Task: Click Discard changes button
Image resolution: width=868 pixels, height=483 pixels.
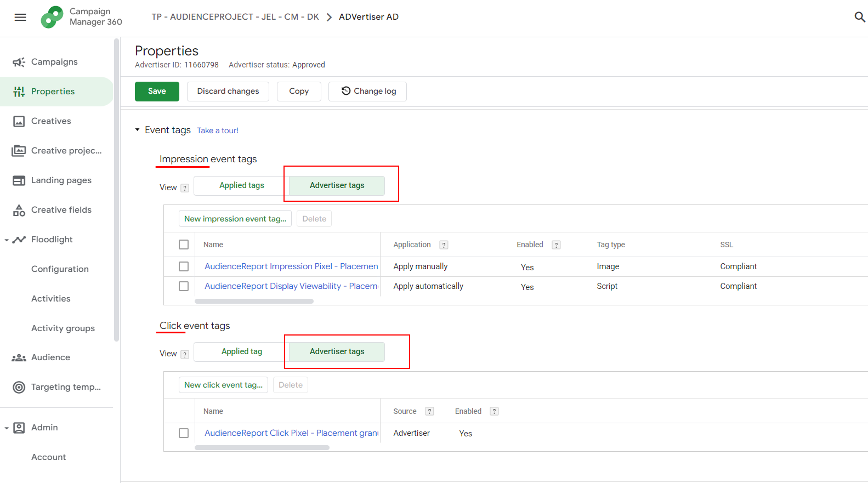Action: 228,92
